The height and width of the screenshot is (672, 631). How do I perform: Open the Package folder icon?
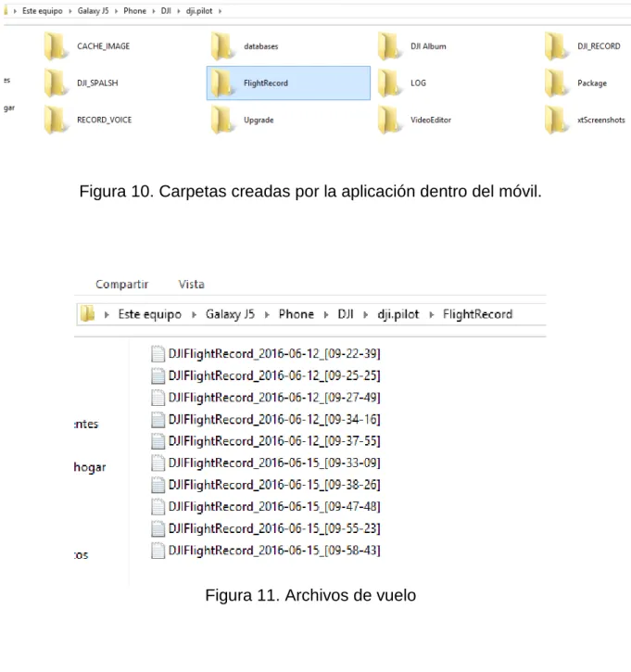tap(557, 83)
